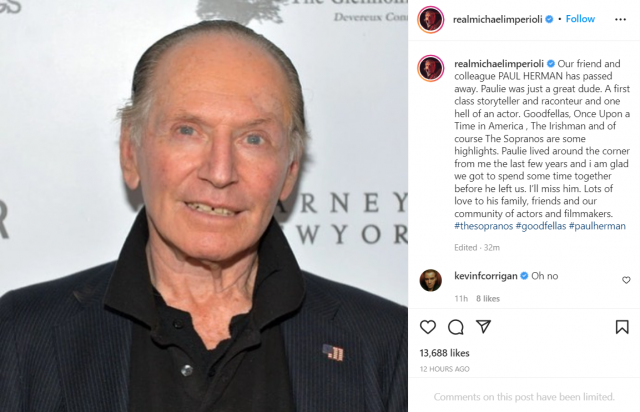Open realmichaelimperioli username in caption
Screen dimensions: 640x412
click(499, 64)
